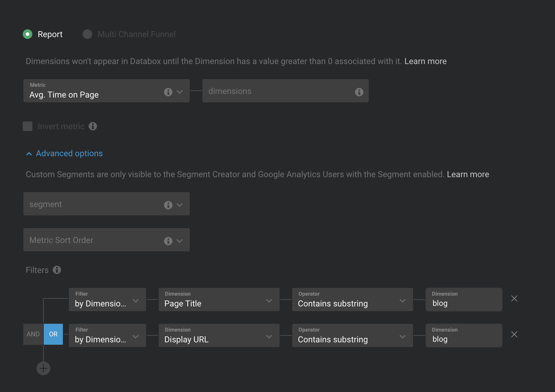Click Learn more about dimensions in Databox
This screenshot has height=392, width=555.
(425, 61)
